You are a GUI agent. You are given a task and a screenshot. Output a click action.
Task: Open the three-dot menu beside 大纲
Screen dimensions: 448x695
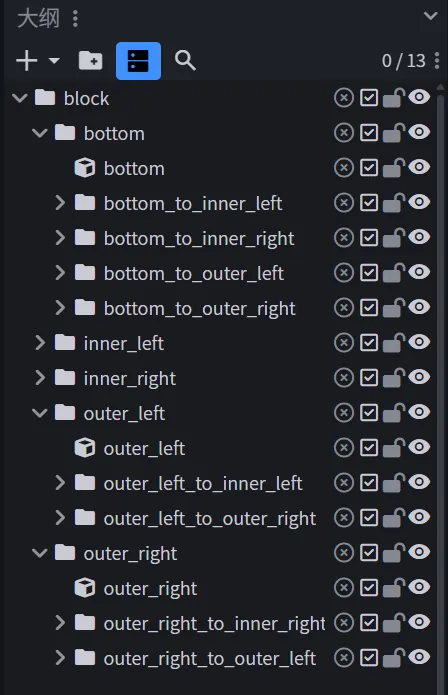pos(75,18)
